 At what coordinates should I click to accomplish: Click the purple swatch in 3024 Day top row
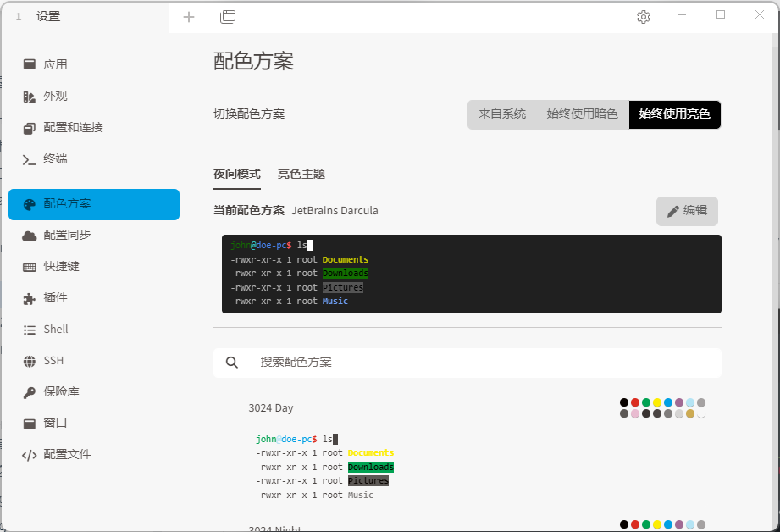(x=679, y=402)
